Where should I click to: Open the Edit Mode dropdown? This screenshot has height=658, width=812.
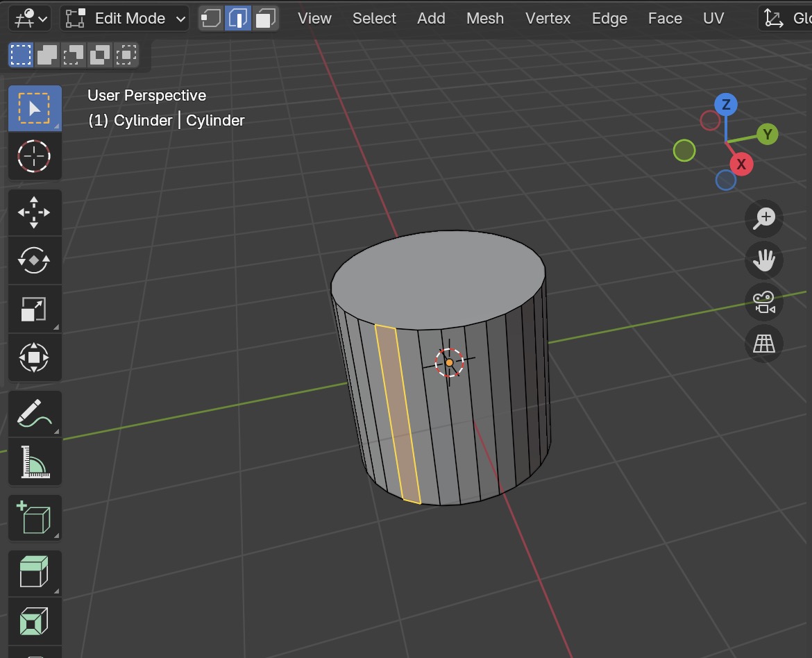[125, 19]
